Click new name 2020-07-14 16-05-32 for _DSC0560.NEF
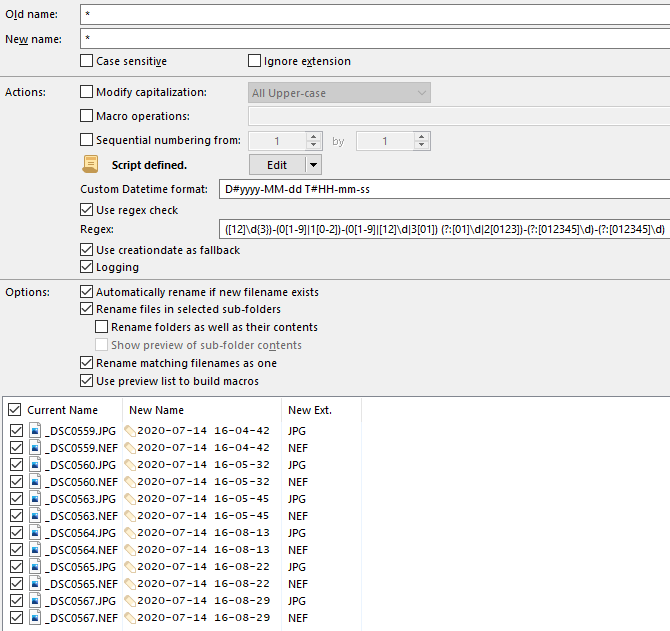 [203, 481]
